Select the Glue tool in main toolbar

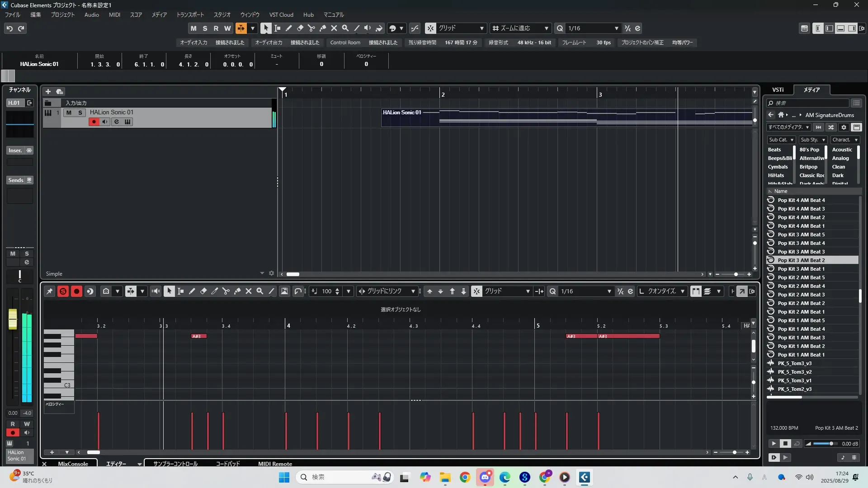[322, 28]
